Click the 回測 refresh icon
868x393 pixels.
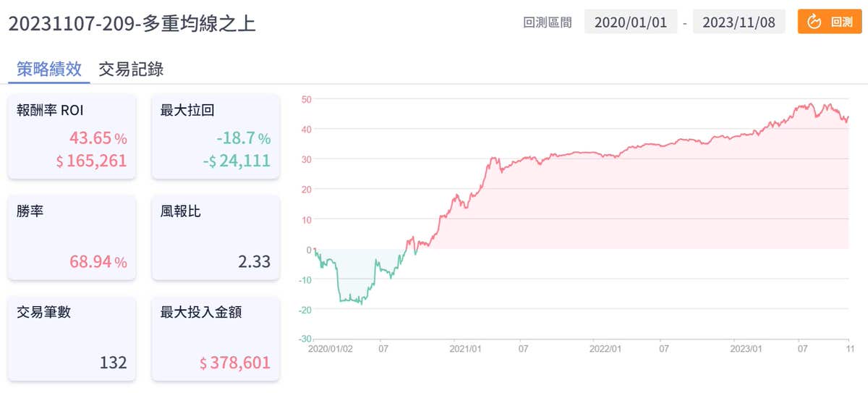pyautogui.click(x=814, y=22)
